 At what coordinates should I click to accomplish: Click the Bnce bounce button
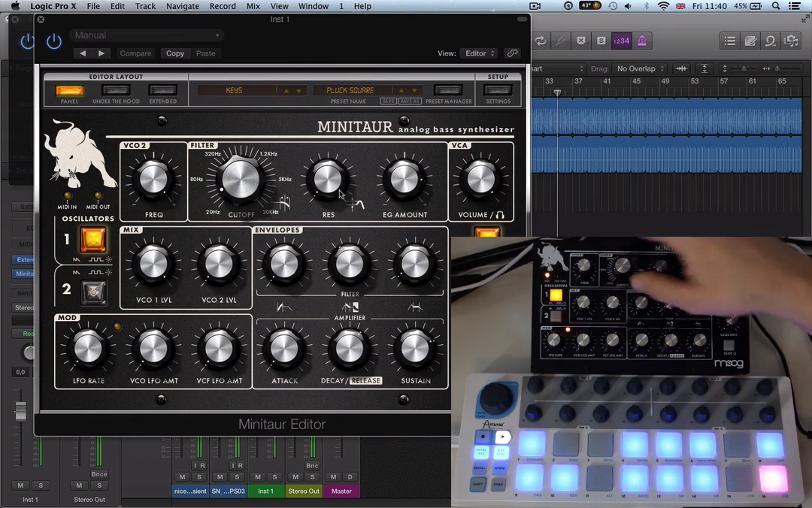click(99, 474)
